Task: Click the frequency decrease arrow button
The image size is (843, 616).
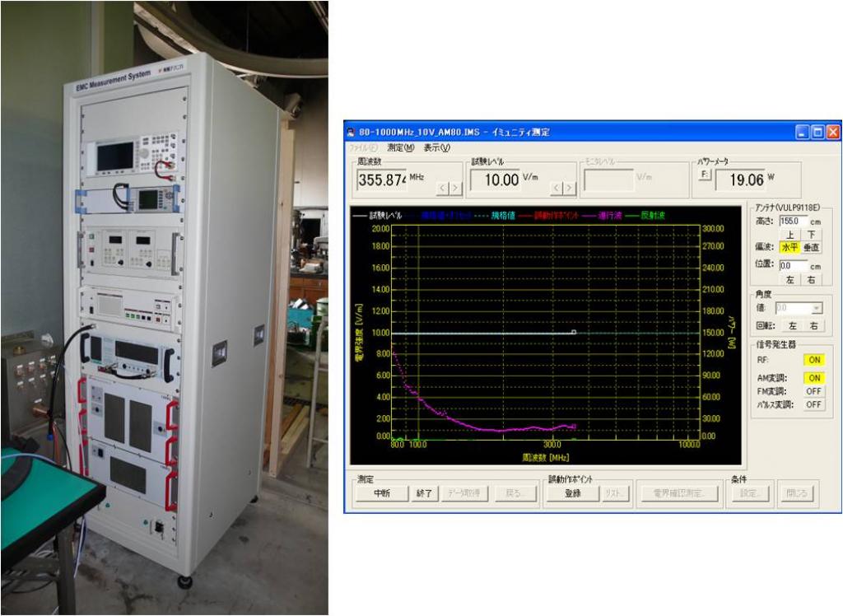Action: pyautogui.click(x=441, y=189)
